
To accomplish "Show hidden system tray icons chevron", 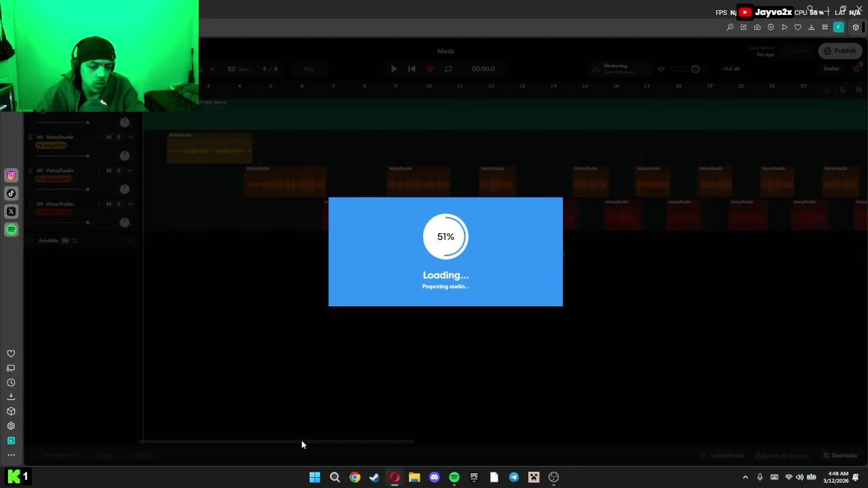I will click(x=745, y=477).
